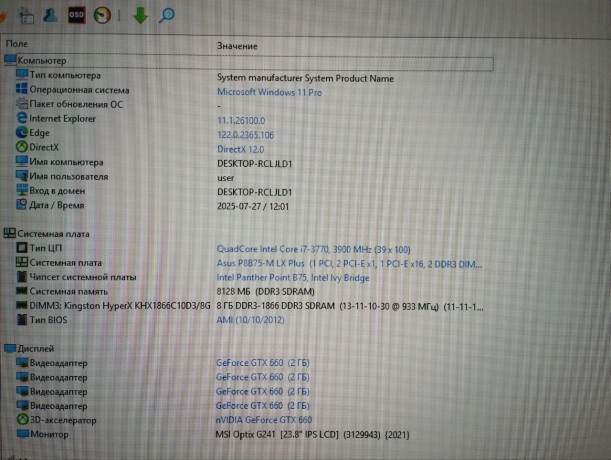The height and width of the screenshot is (460, 611).
Task: Select the Дисплей group header
Action: point(35,349)
